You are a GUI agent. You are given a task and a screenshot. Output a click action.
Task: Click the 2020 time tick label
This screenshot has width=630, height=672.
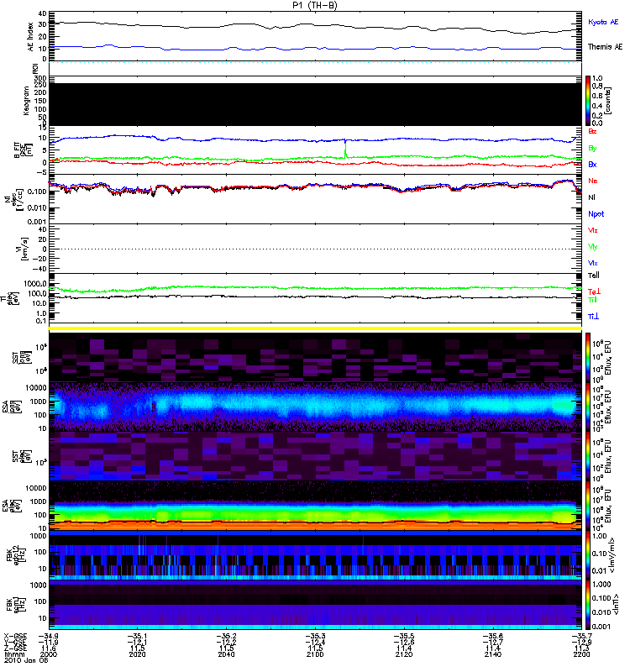[x=138, y=654]
